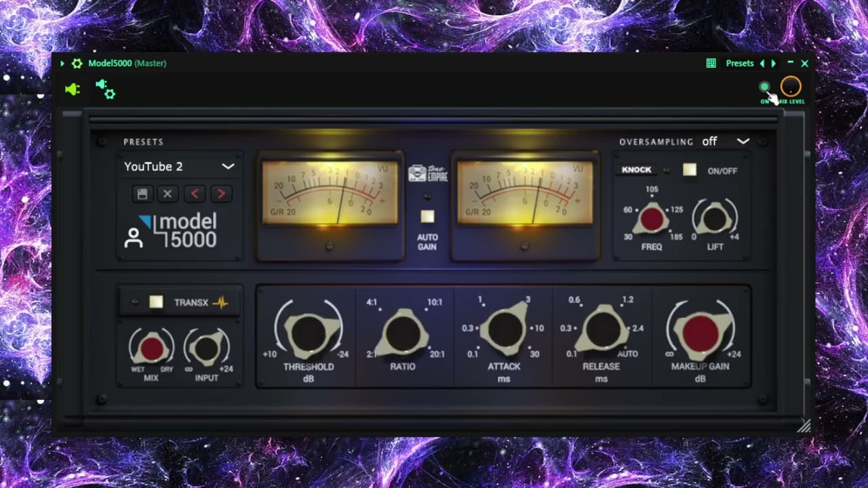Screen dimensions: 868x488
Task: Minimize the Model5000 plugin window
Action: click(x=790, y=63)
